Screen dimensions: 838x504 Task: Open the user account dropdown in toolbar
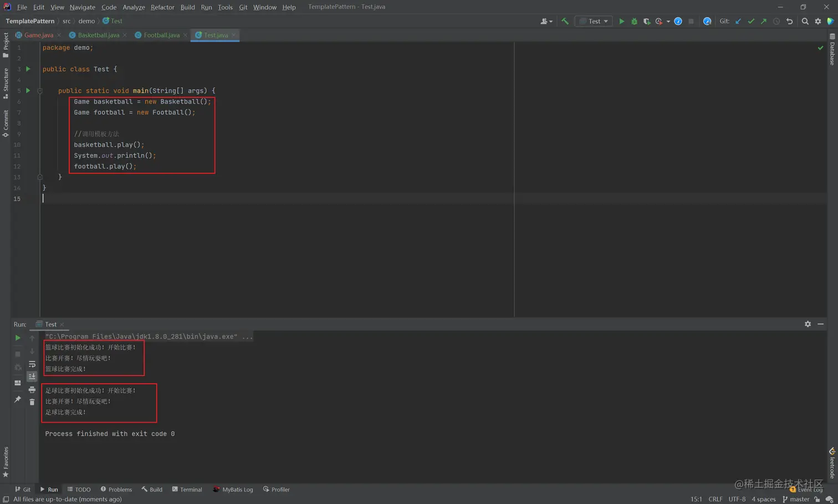pyautogui.click(x=546, y=21)
